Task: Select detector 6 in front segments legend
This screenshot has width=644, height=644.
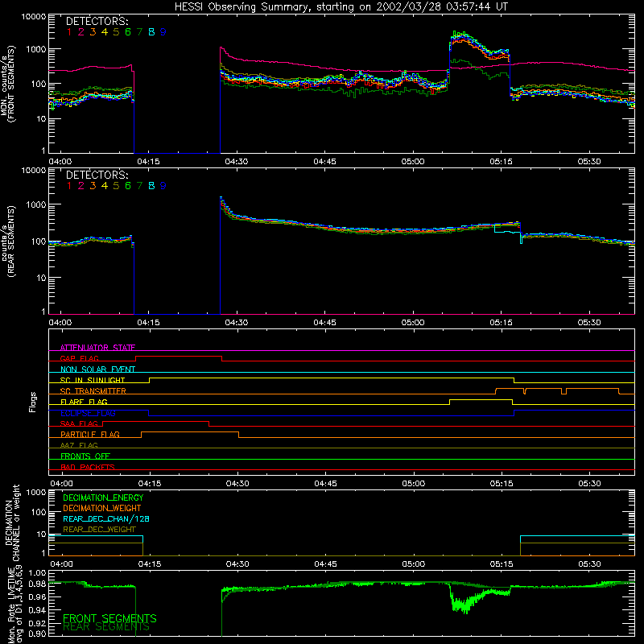Action: click(128, 32)
